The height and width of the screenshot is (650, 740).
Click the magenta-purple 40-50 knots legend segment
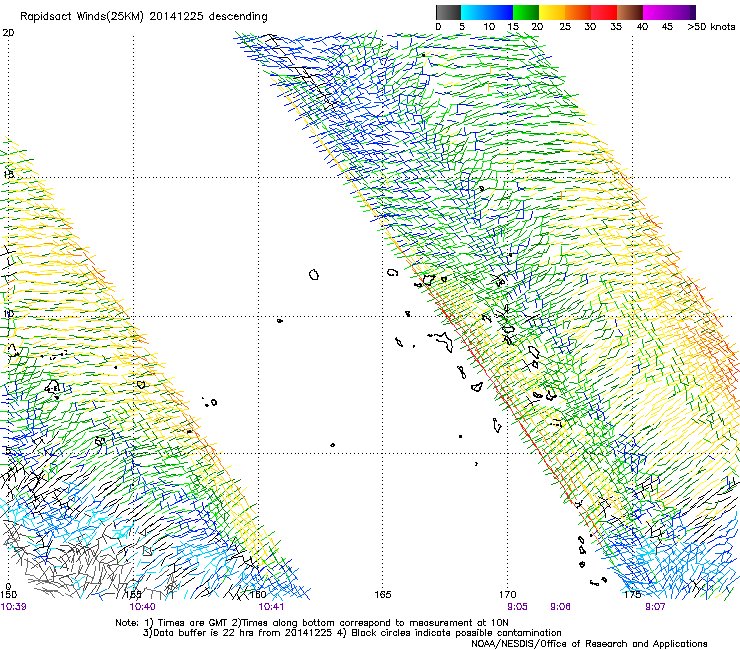[669, 12]
